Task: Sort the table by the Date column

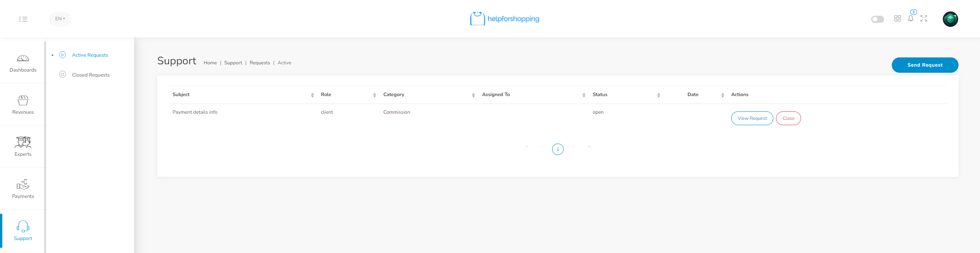Action: pos(695,95)
